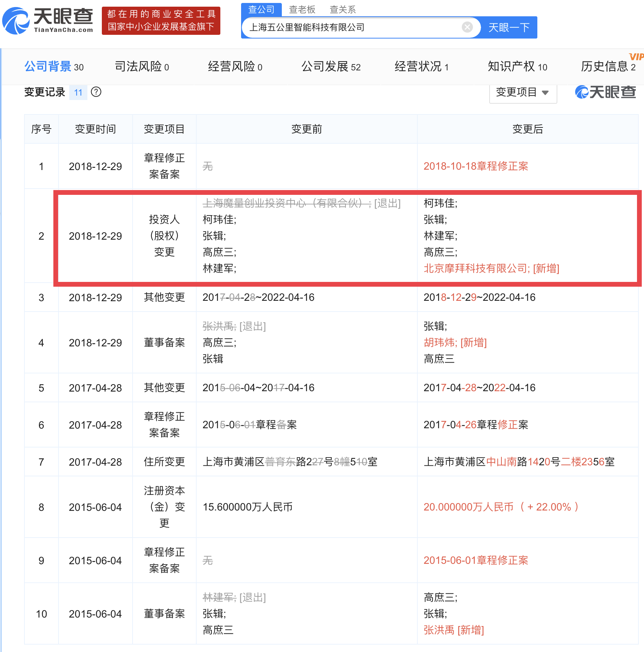Screen dimensions: 644x652
Task: Click 2015-06-01章程备案 in row 6
Action: (x=250, y=425)
